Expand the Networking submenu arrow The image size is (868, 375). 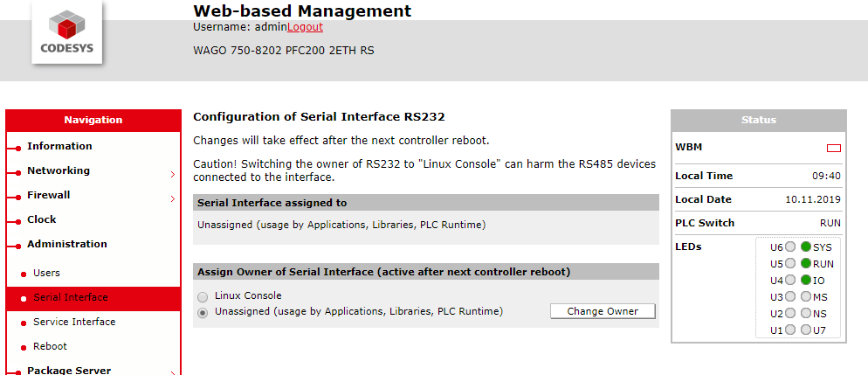(173, 175)
